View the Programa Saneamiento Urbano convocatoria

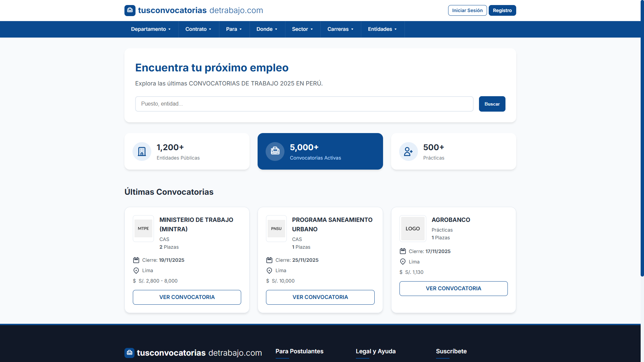pyautogui.click(x=320, y=297)
